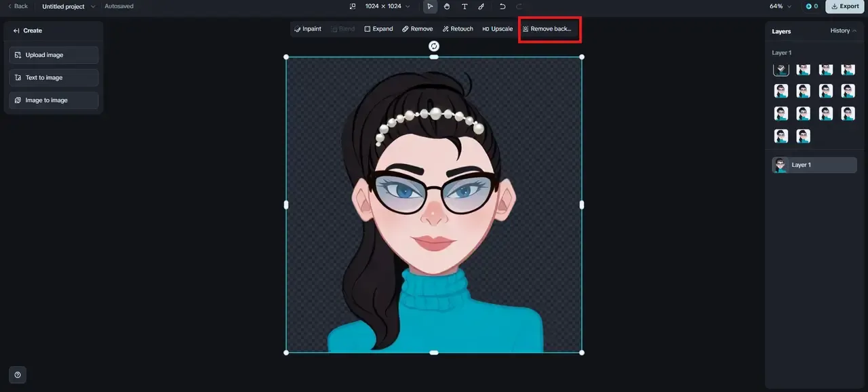Click the first generation thumbnail of Layer 1
868x392 pixels.
(781, 69)
